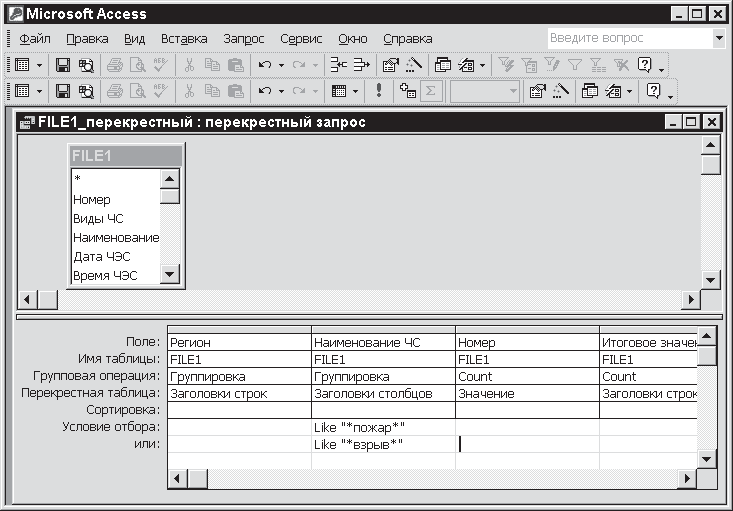Open the Top Values combo box

click(513, 91)
